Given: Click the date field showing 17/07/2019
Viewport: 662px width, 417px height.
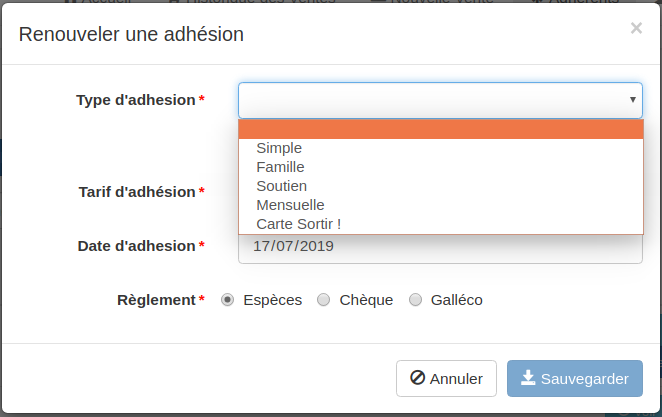Looking at the screenshot, I should pyautogui.click(x=440, y=247).
